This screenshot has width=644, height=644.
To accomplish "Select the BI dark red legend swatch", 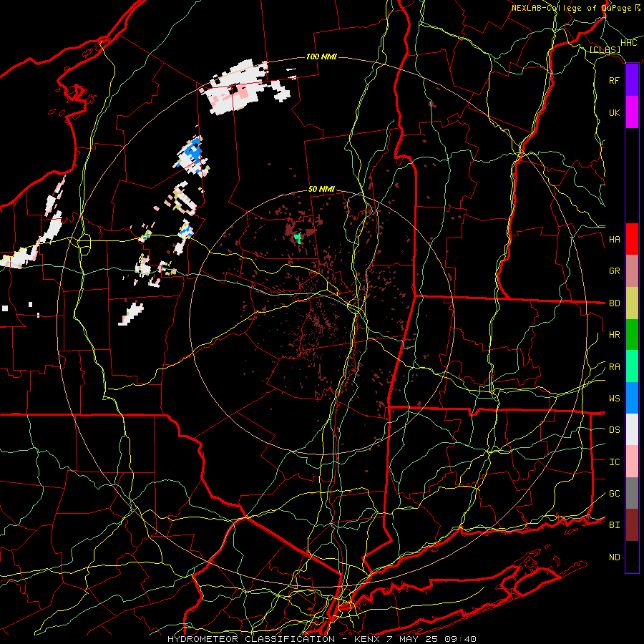I will coord(632,525).
